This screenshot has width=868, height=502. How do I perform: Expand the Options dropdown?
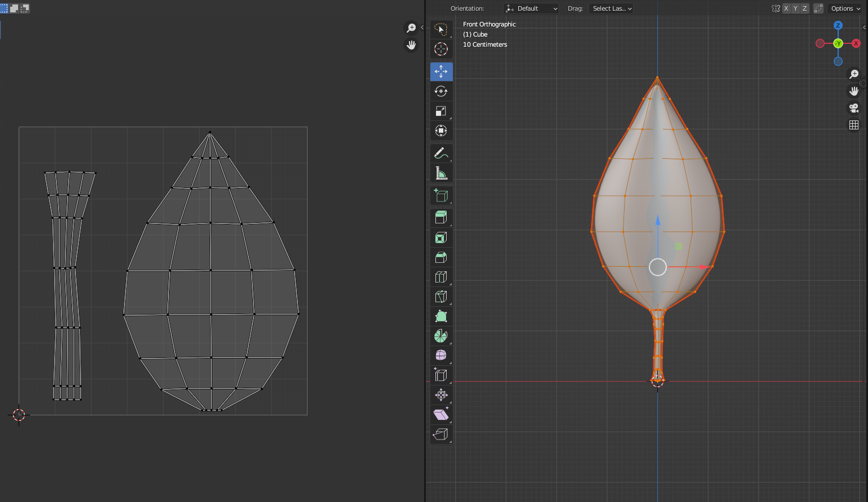point(845,8)
